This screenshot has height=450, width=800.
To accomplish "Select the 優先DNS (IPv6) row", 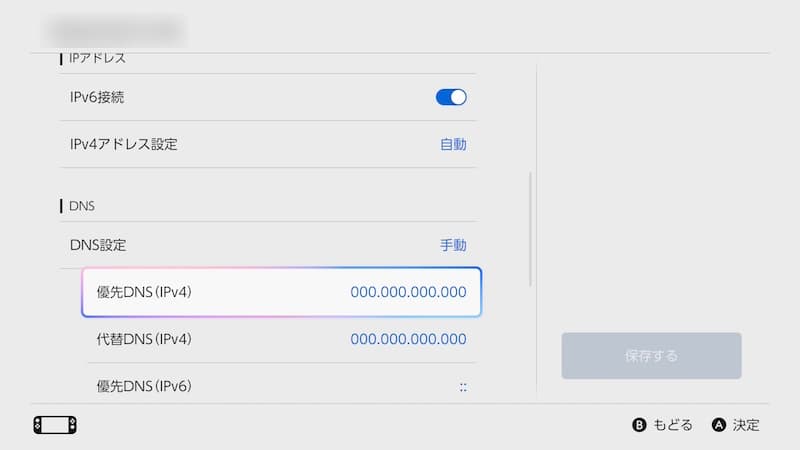I will pyautogui.click(x=144, y=386).
